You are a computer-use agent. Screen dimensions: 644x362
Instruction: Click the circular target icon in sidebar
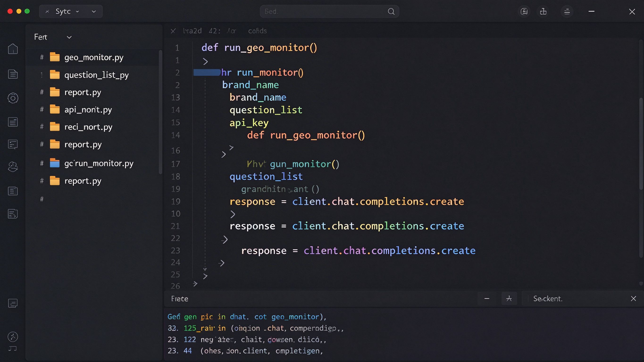point(13,98)
